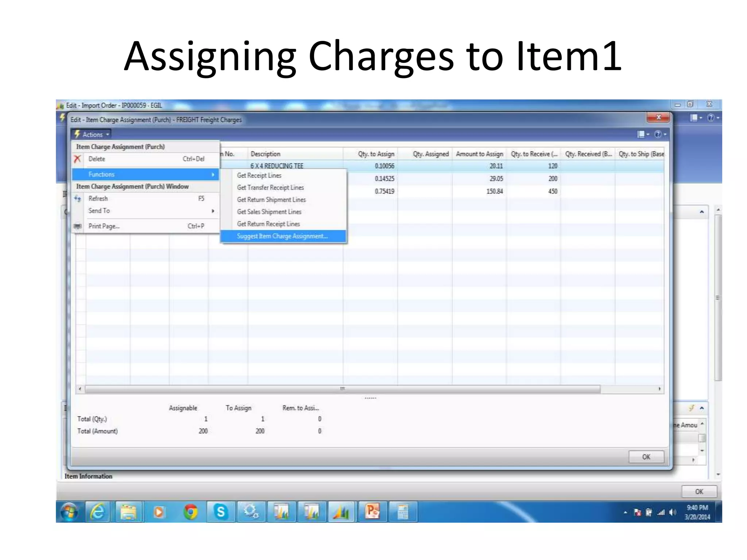747x560 pixels.
Task: Select Refresh in the Actions menu
Action: [x=146, y=199]
